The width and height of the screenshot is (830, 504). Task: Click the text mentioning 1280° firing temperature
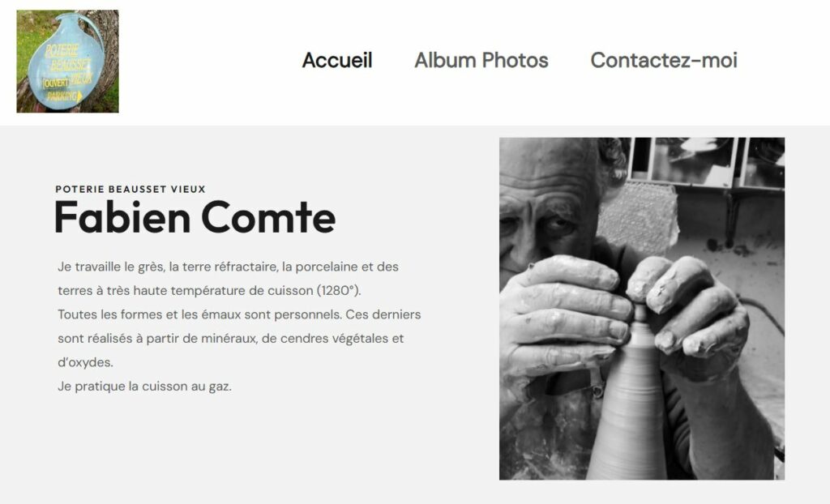point(209,291)
